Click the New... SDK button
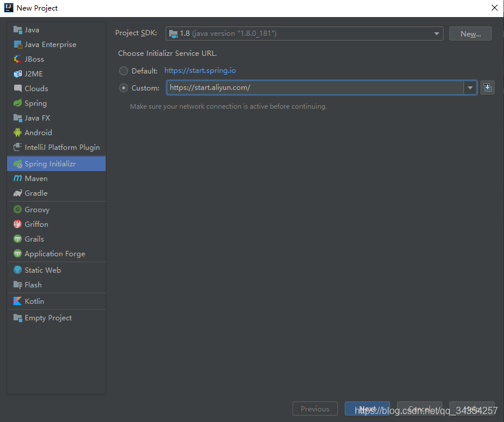Screen dimensions: 504x422 click(x=471, y=34)
